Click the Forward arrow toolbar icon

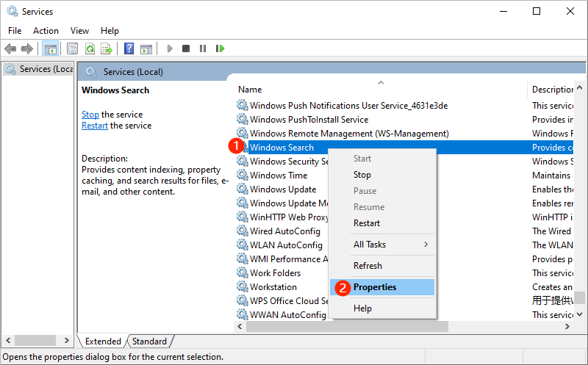(x=27, y=48)
